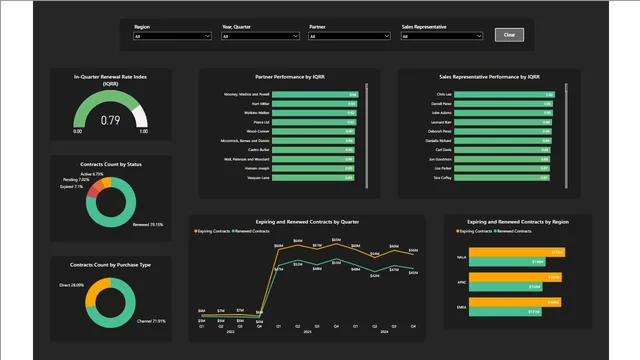Click the Leonard Barr sales rep label
The width and height of the screenshot is (640, 360).
441,122
